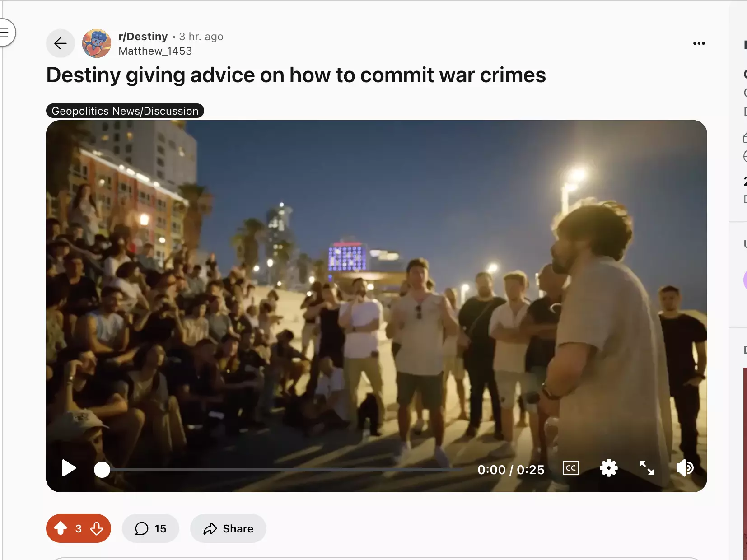Downvote the post
Image resolution: width=747 pixels, height=560 pixels.
tap(97, 528)
